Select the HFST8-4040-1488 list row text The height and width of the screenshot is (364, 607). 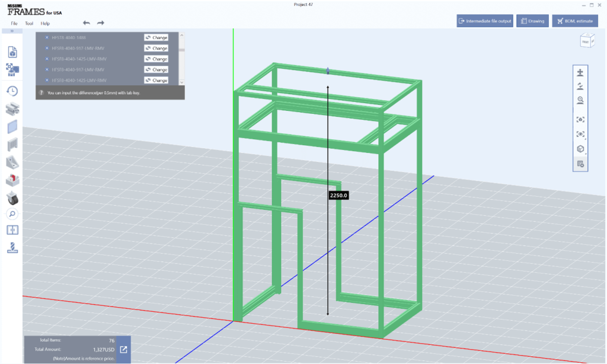[x=69, y=37]
